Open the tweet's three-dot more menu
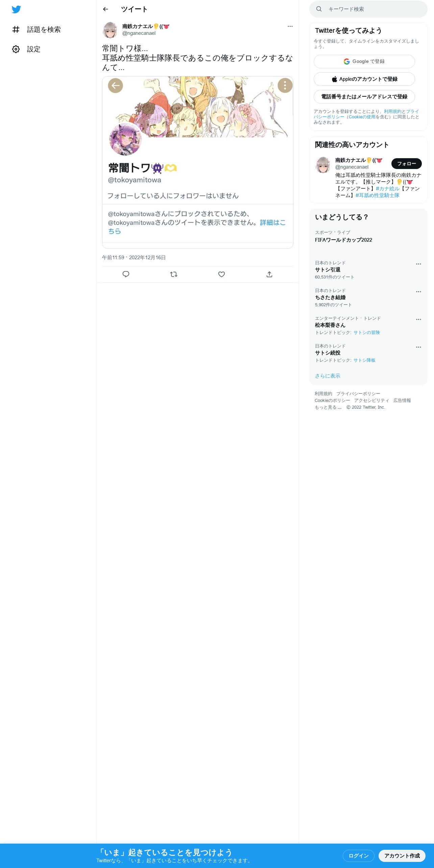Screen dimensions: 434x868 (x=290, y=26)
